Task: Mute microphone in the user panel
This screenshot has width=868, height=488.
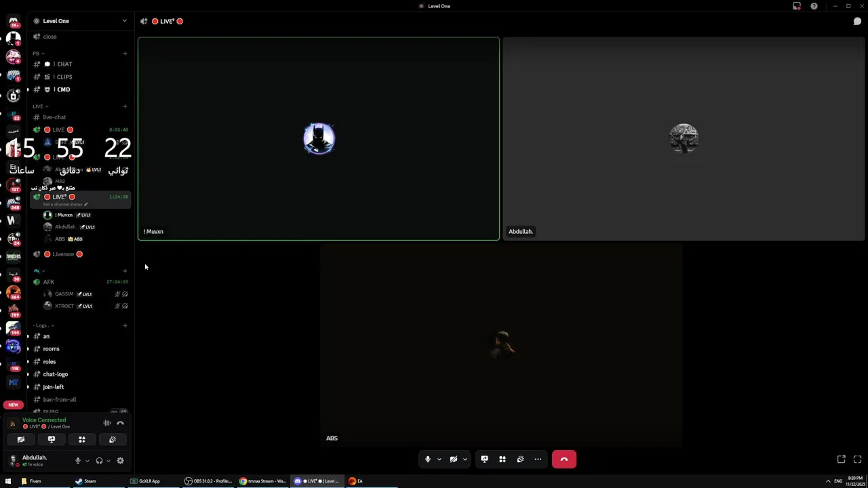Action: tap(78, 461)
